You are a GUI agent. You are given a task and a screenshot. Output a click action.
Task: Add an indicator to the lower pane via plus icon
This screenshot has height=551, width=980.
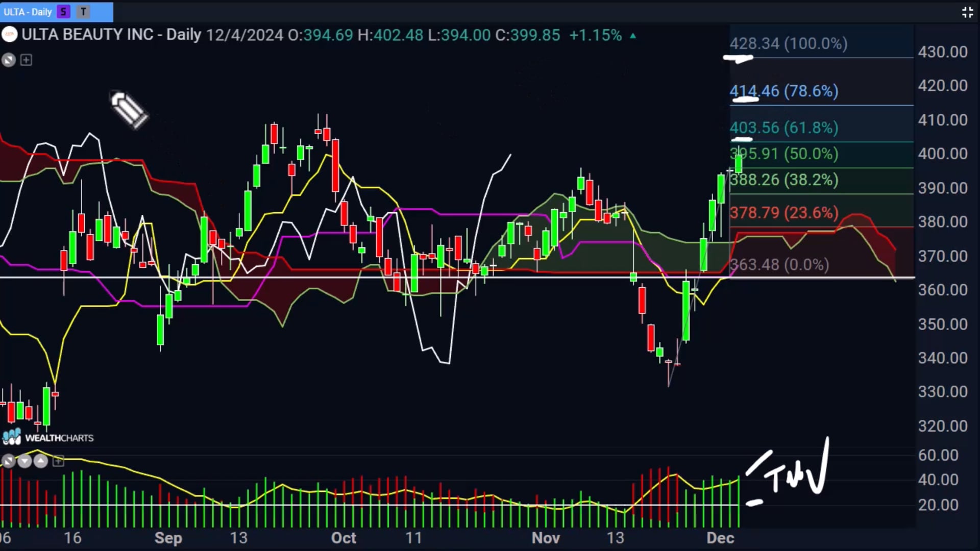click(58, 461)
